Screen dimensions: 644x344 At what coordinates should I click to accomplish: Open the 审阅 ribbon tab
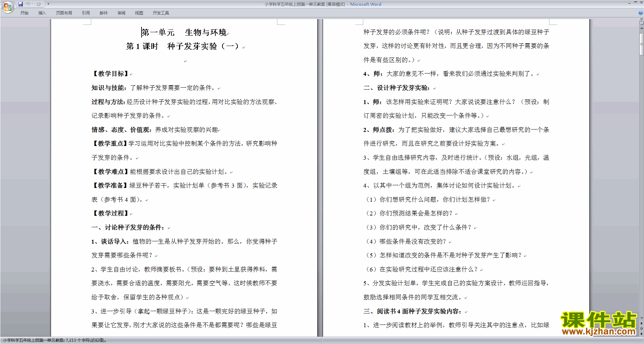121,13
